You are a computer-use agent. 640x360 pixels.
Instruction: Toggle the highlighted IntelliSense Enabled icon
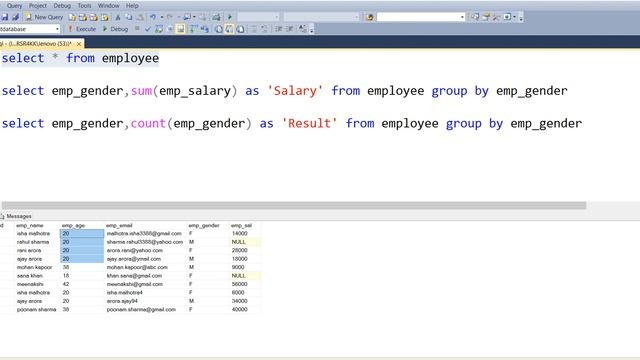coord(180,29)
